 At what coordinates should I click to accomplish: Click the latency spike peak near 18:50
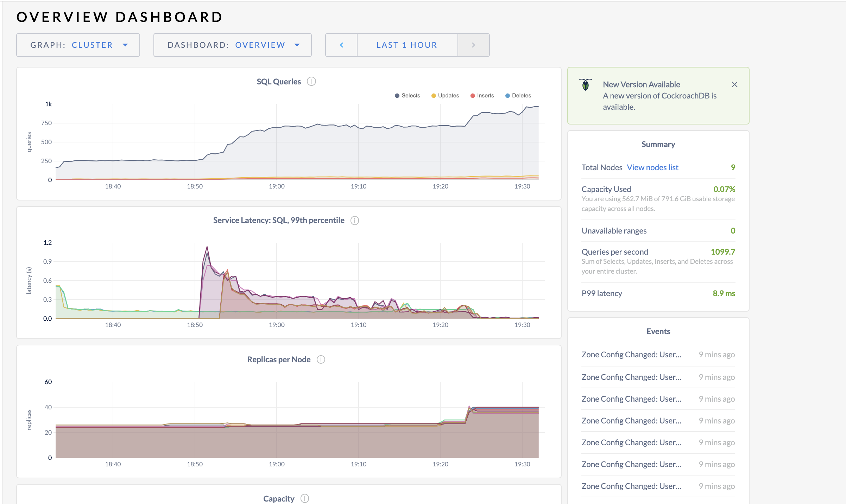coord(207,247)
